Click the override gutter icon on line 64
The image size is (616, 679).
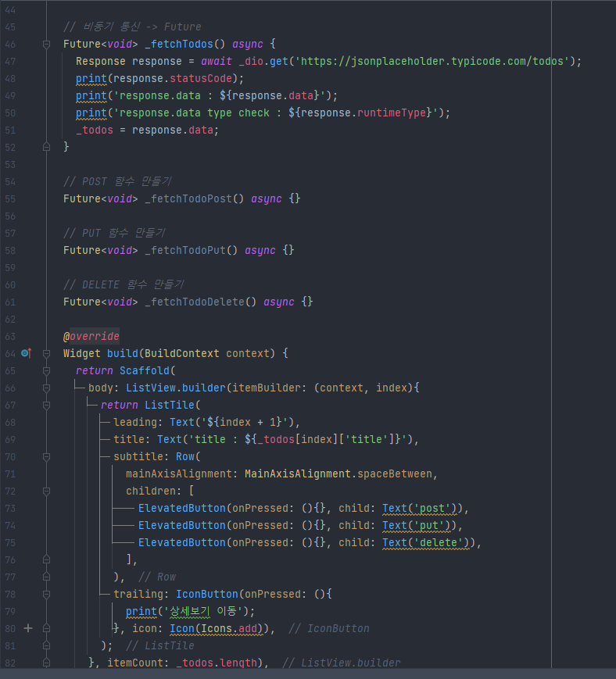27,353
